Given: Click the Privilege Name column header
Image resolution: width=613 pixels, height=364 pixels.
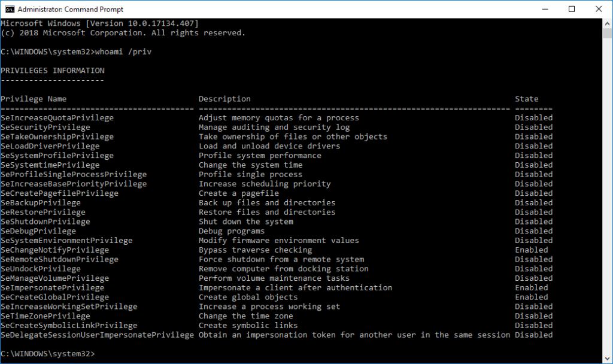Looking at the screenshot, I should [34, 99].
